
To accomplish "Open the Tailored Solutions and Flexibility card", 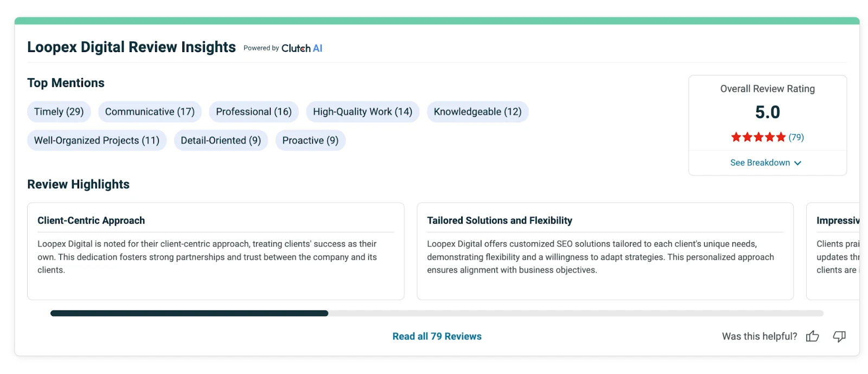I will (x=605, y=251).
